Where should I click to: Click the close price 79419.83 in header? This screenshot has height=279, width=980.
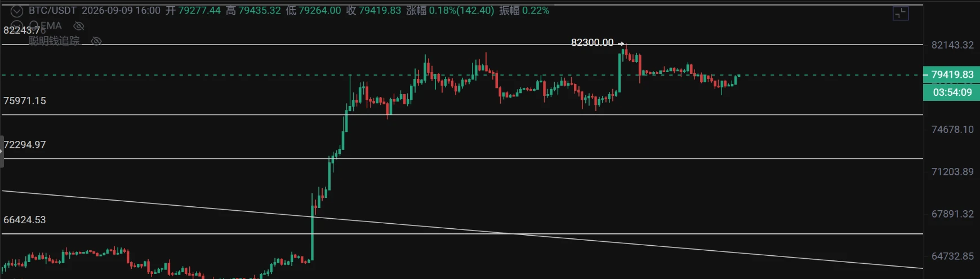pos(380,11)
